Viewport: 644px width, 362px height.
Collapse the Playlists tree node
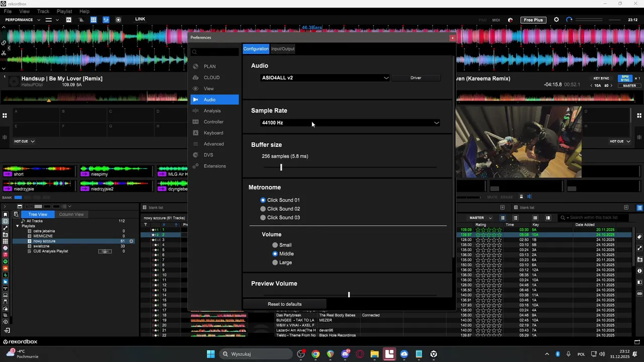17,226
